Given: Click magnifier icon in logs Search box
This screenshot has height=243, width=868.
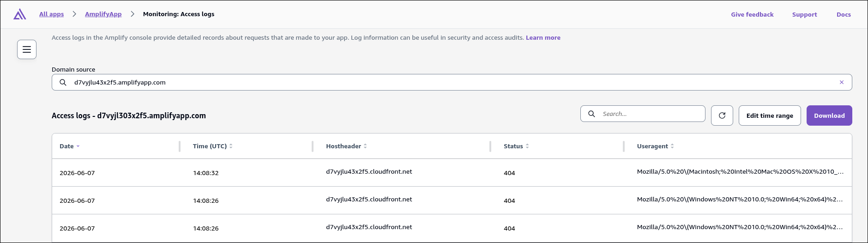Looking at the screenshot, I should [591, 114].
